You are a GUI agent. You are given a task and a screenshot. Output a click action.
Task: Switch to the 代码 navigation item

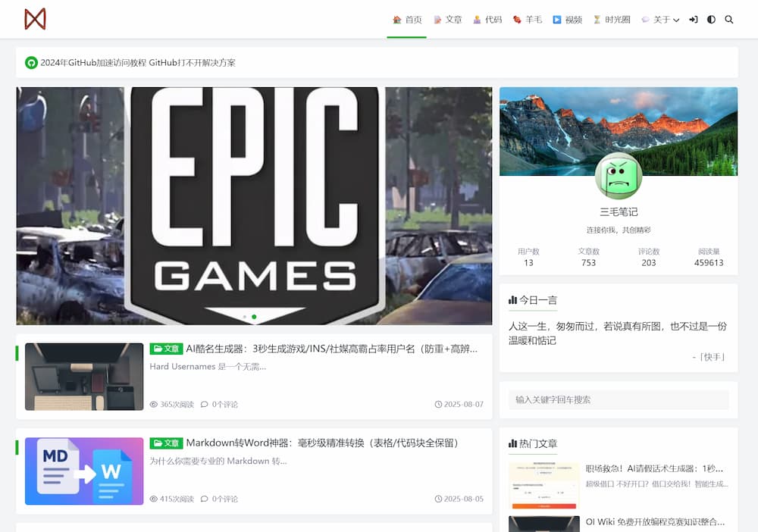[x=488, y=20]
